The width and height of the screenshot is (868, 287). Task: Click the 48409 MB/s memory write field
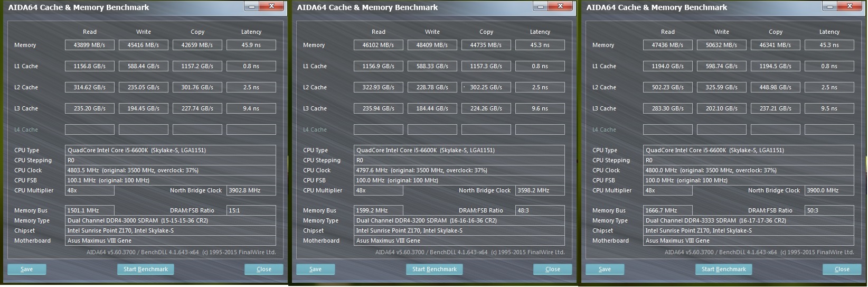point(432,45)
